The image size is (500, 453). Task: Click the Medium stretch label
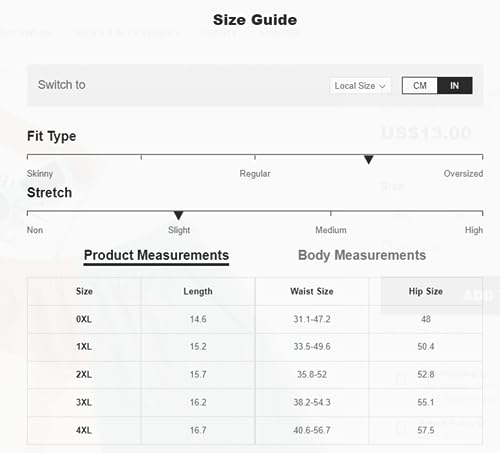point(331,230)
